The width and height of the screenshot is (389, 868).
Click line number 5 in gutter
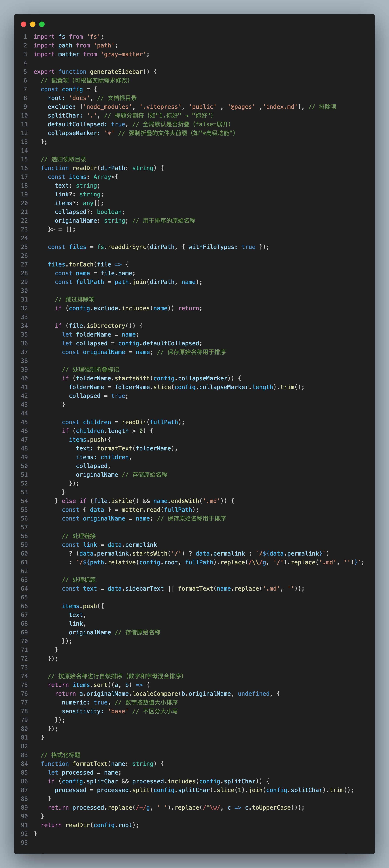[x=25, y=72]
